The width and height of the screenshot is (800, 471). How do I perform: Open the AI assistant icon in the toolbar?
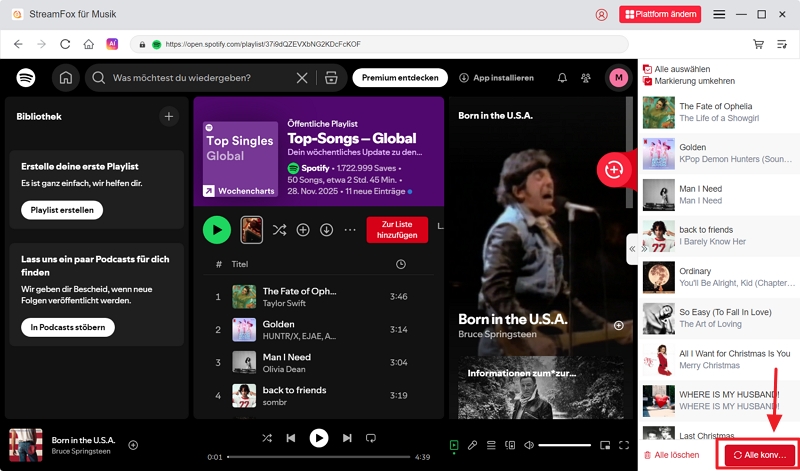(x=112, y=44)
